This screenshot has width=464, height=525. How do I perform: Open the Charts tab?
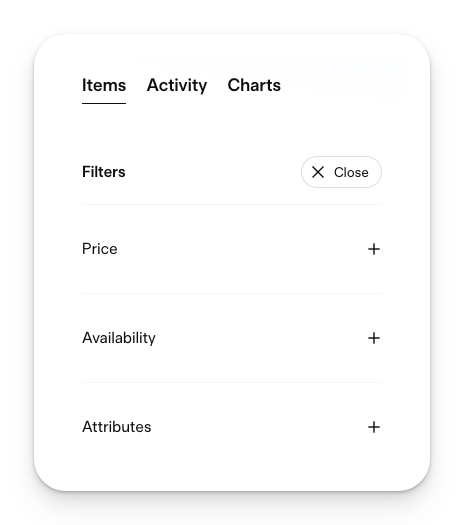point(254,85)
